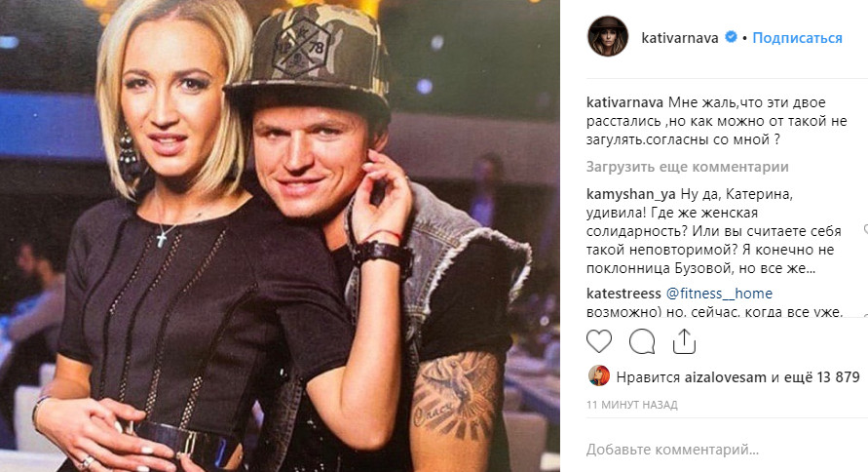The image size is (868, 472).
Task: Open the aizalovesam username in likes line
Action: click(726, 377)
